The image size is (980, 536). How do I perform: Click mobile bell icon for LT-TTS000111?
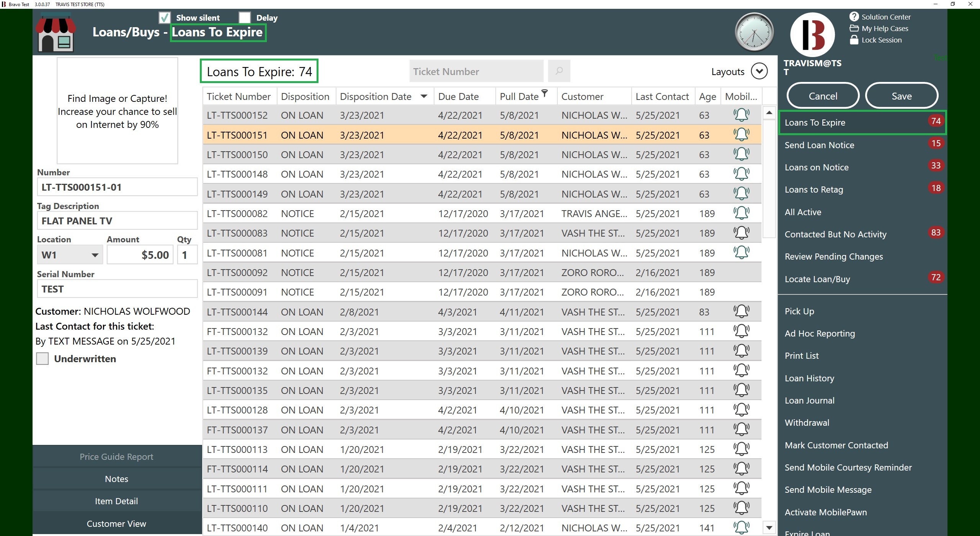[741, 488]
